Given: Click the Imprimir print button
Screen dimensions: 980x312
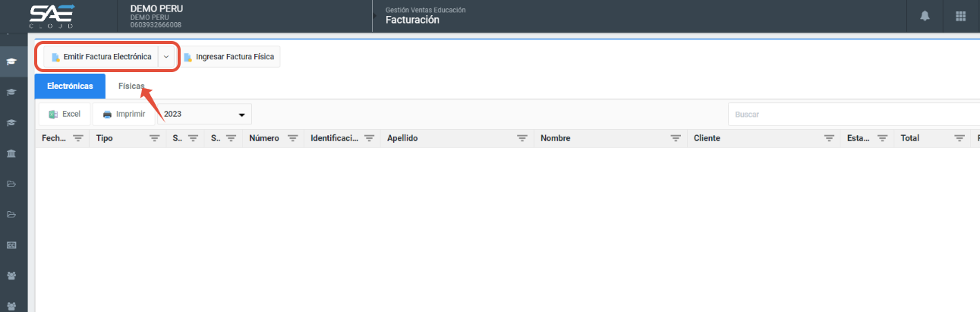Looking at the screenshot, I should [x=124, y=114].
